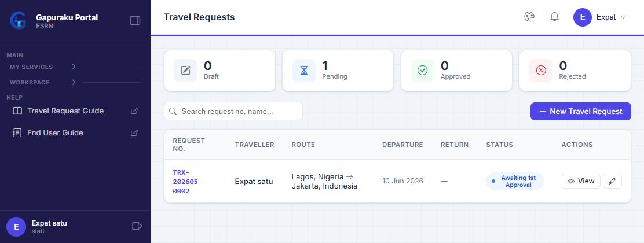Open the Expat user menu chevron
The height and width of the screenshot is (243, 644).
(x=623, y=17)
